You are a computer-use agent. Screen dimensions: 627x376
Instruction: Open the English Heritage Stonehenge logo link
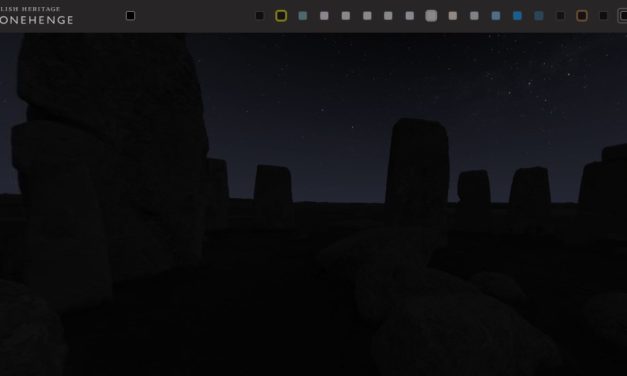[36, 15]
